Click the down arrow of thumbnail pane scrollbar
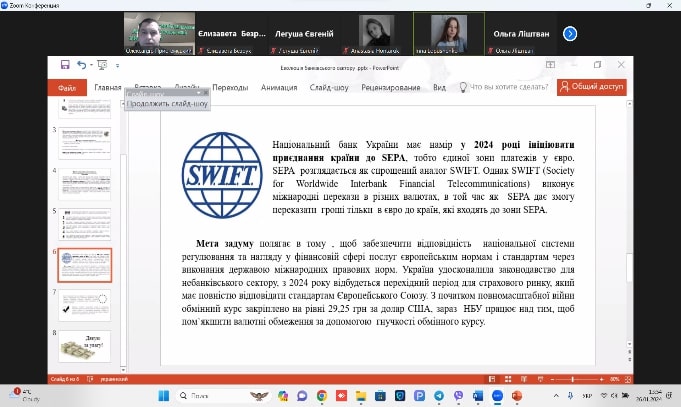The height and width of the screenshot is (407, 681). point(123,370)
